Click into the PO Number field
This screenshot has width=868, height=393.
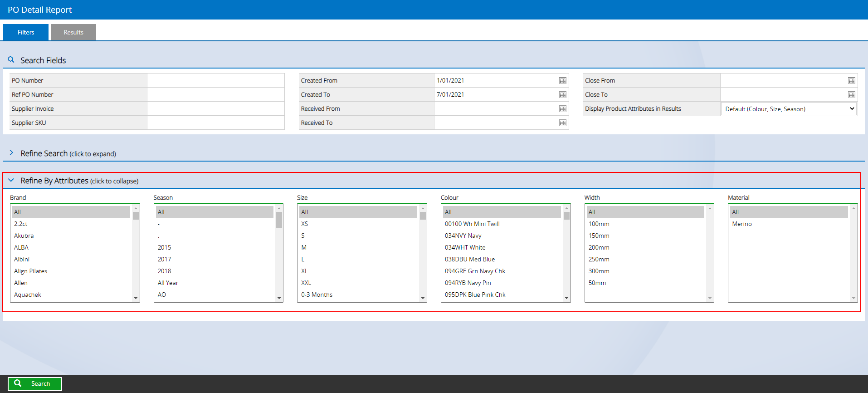[x=216, y=80]
